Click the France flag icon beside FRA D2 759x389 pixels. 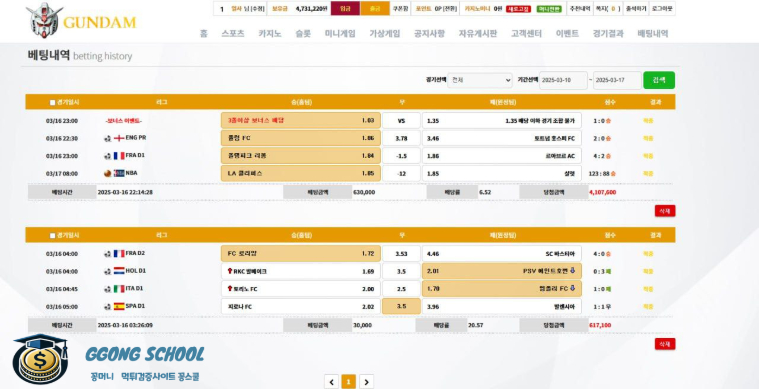119,254
